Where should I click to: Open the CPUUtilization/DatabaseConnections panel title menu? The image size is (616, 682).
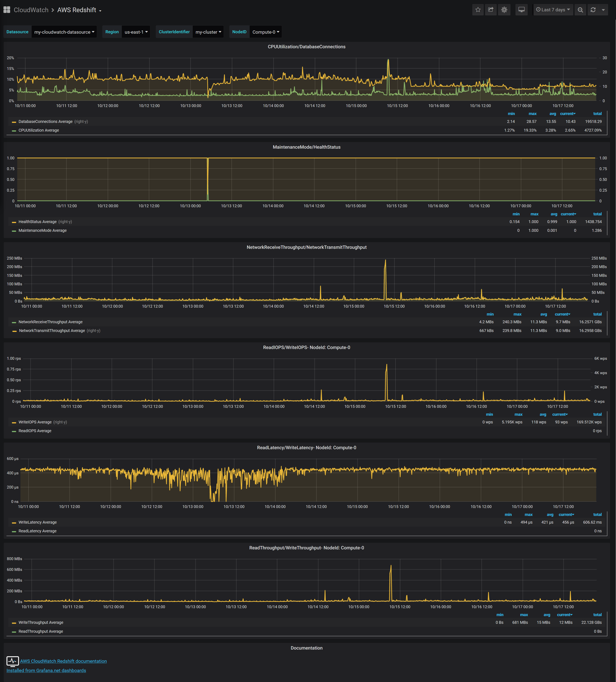[306, 47]
